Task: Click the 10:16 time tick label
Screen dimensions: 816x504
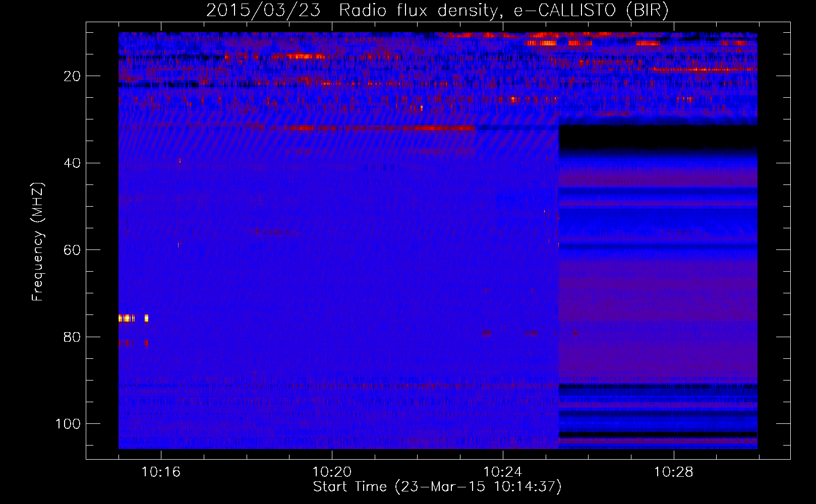Action: click(x=161, y=472)
